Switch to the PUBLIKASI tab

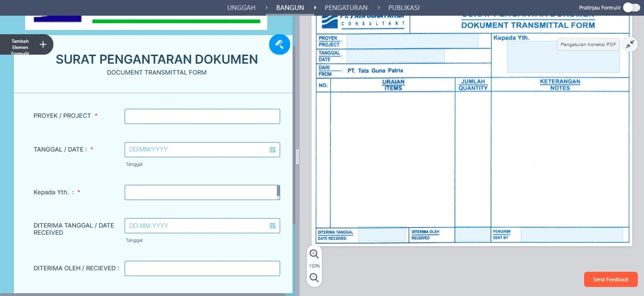(x=404, y=8)
